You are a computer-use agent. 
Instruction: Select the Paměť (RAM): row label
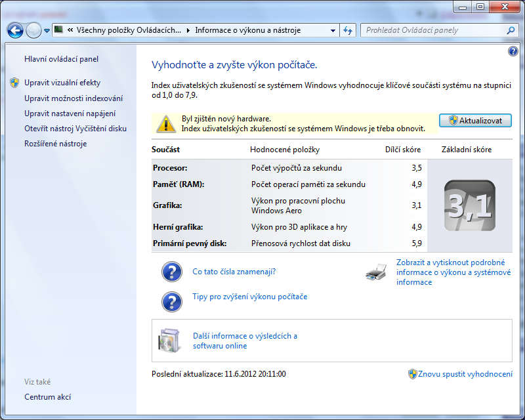[178, 184]
